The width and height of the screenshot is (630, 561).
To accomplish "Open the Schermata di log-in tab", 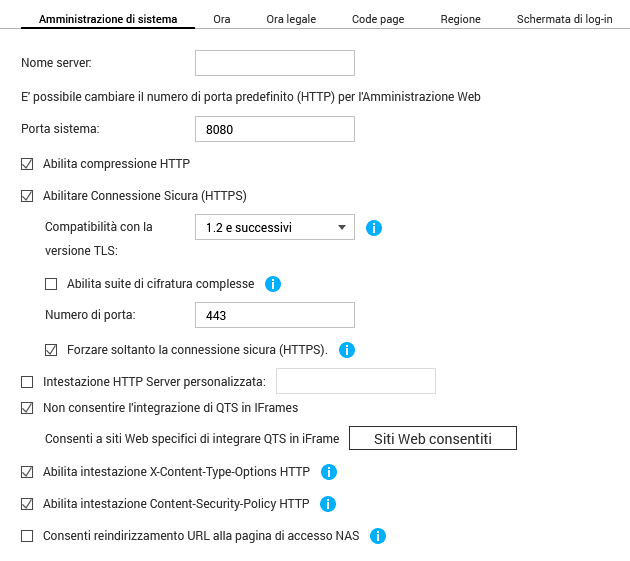I will point(564,19).
